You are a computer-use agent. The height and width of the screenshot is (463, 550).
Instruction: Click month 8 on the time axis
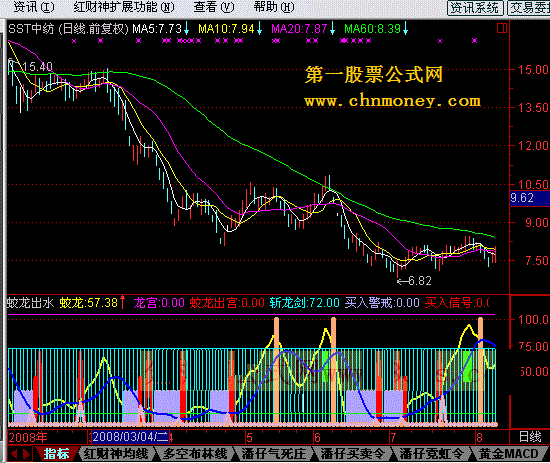pyautogui.click(x=479, y=437)
